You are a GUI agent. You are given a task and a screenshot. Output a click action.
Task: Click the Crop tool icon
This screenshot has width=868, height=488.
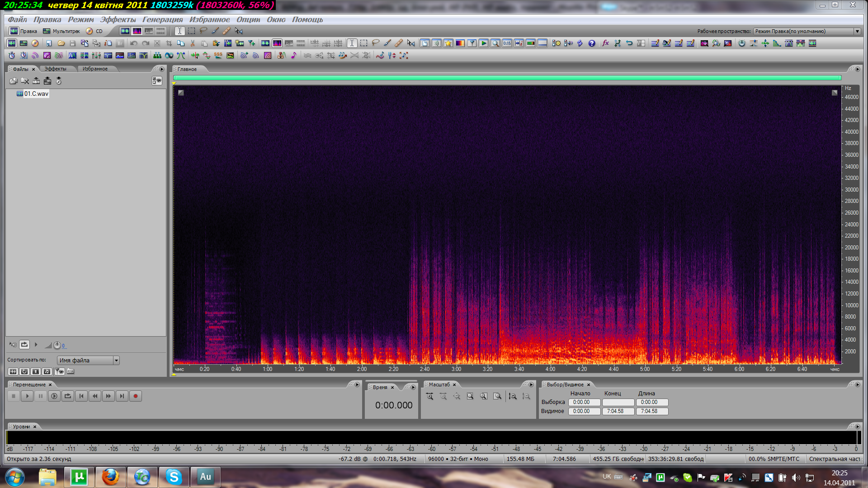pos(169,43)
